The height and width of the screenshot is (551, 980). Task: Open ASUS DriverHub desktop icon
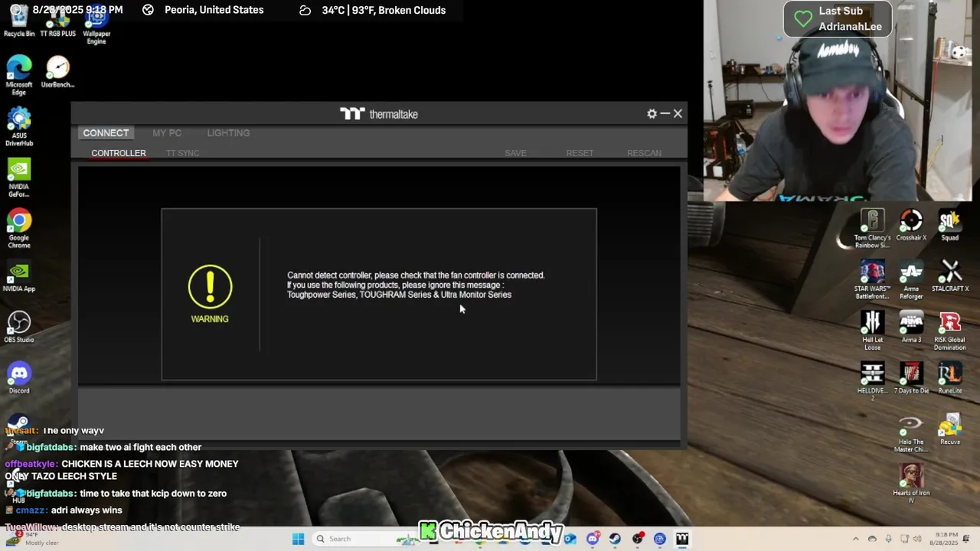(19, 126)
